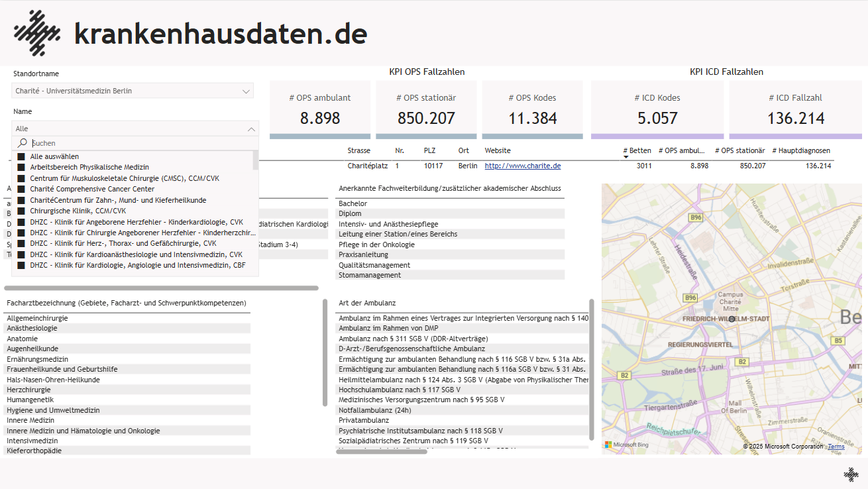868x489 pixels.
Task: Collapse the Name dropdown showing 'Alle'
Action: coord(251,129)
